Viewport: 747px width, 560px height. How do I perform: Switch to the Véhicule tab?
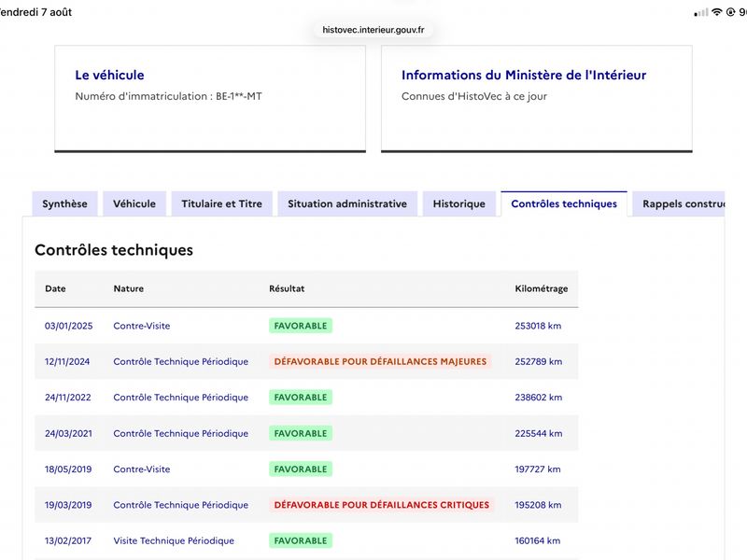(x=134, y=203)
